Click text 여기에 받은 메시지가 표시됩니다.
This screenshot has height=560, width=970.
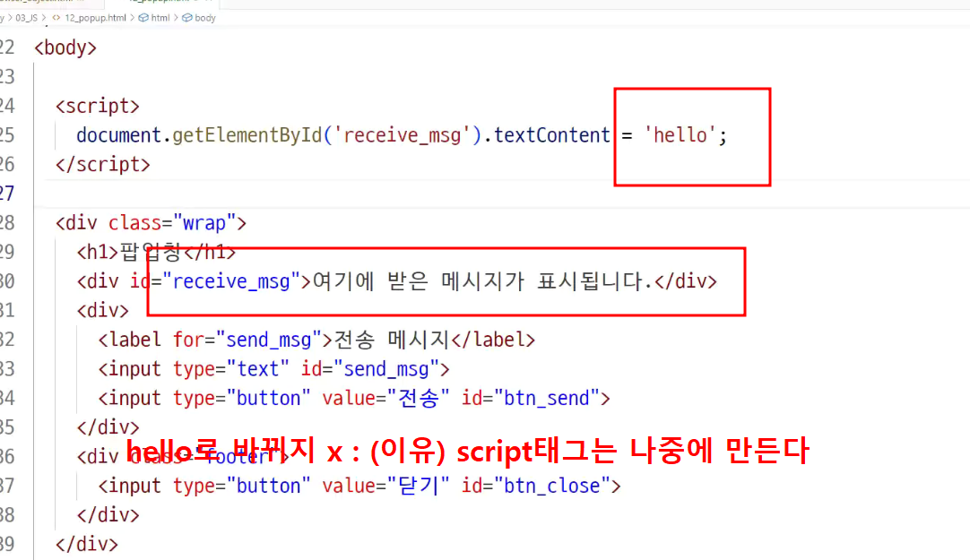(482, 281)
